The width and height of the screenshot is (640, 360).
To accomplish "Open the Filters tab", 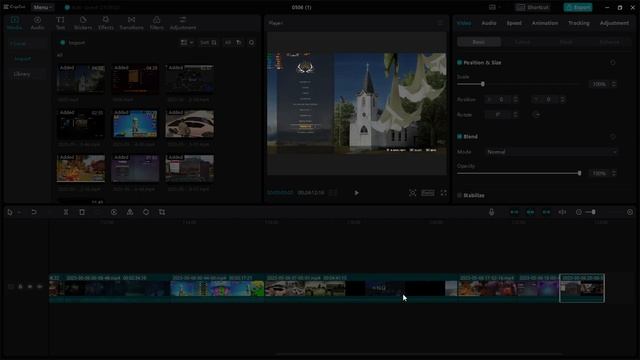I will (156, 23).
